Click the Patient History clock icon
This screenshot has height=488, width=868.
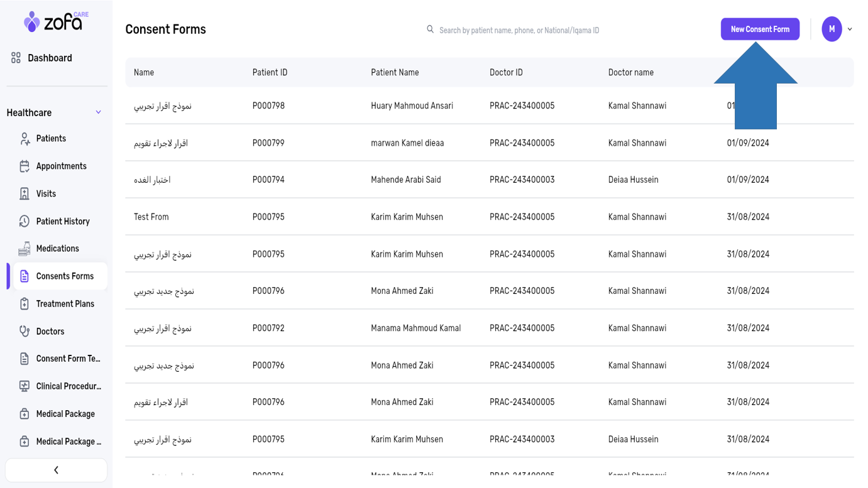pos(25,221)
